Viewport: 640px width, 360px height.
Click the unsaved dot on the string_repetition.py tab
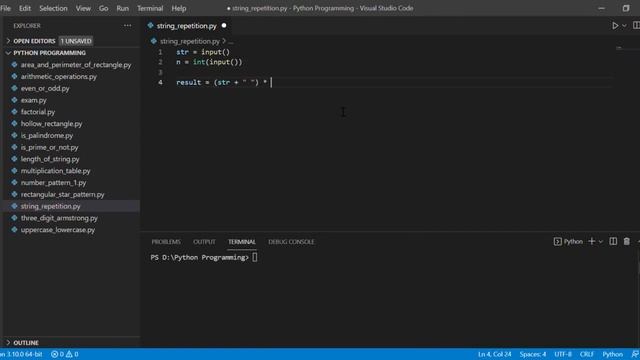point(224,26)
